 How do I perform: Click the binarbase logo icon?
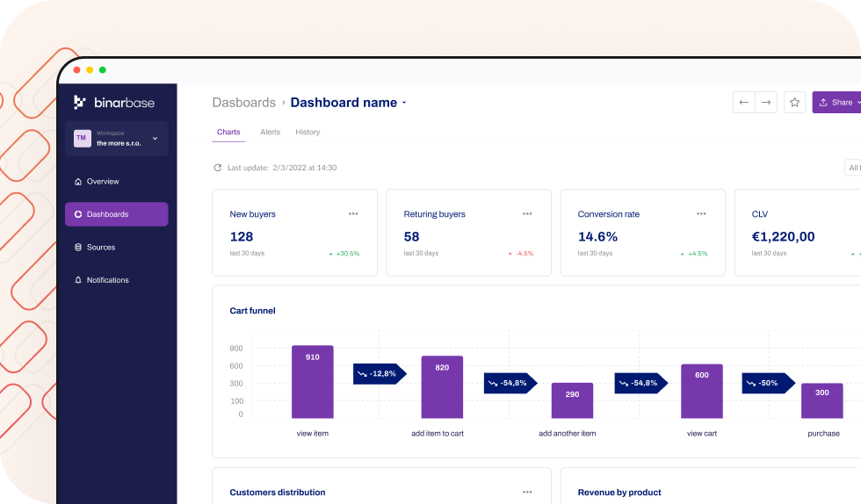click(x=80, y=102)
